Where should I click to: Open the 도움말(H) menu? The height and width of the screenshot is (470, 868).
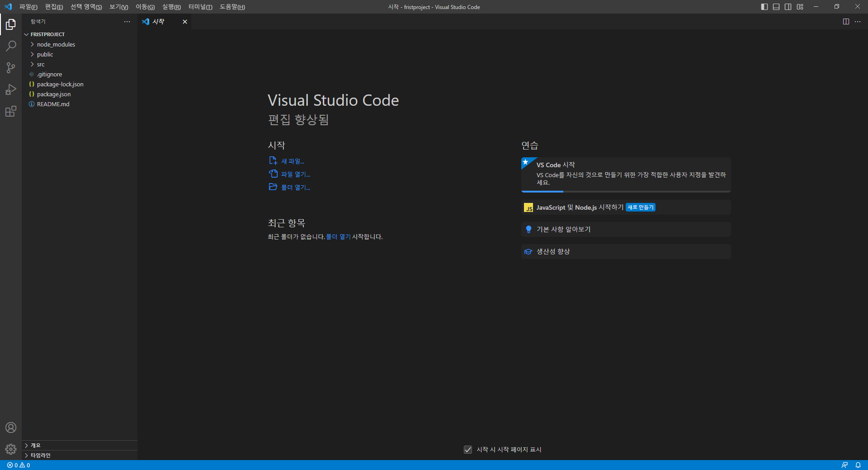click(232, 7)
